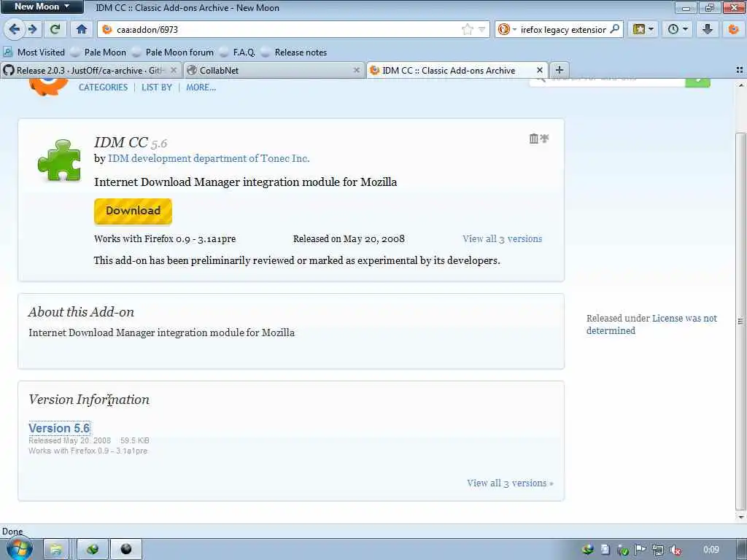Open a new tab with the plus button
This screenshot has height=560, width=747.
tap(560, 71)
